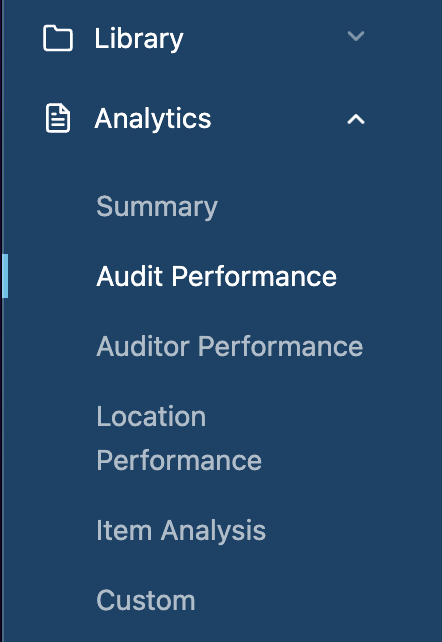This screenshot has height=642, width=442.
Task: Open the Summary analytics page
Action: (x=157, y=207)
